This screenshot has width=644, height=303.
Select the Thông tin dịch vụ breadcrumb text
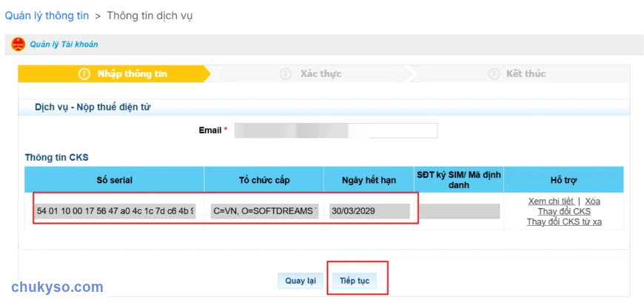pyautogui.click(x=150, y=16)
